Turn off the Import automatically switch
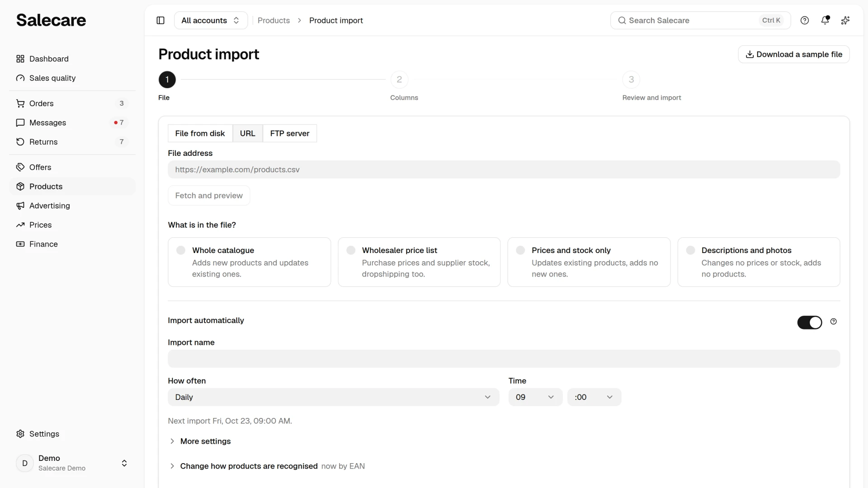Image resolution: width=868 pixels, height=488 pixels. point(810,322)
